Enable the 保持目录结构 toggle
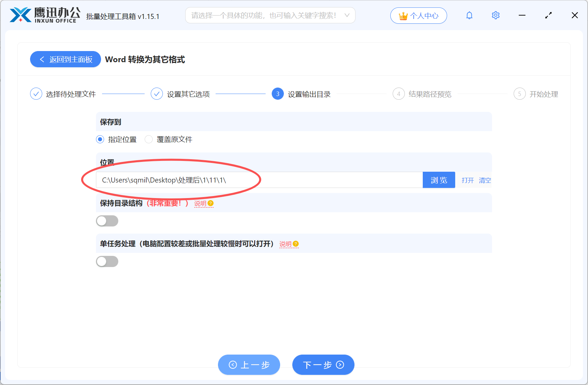 [107, 221]
